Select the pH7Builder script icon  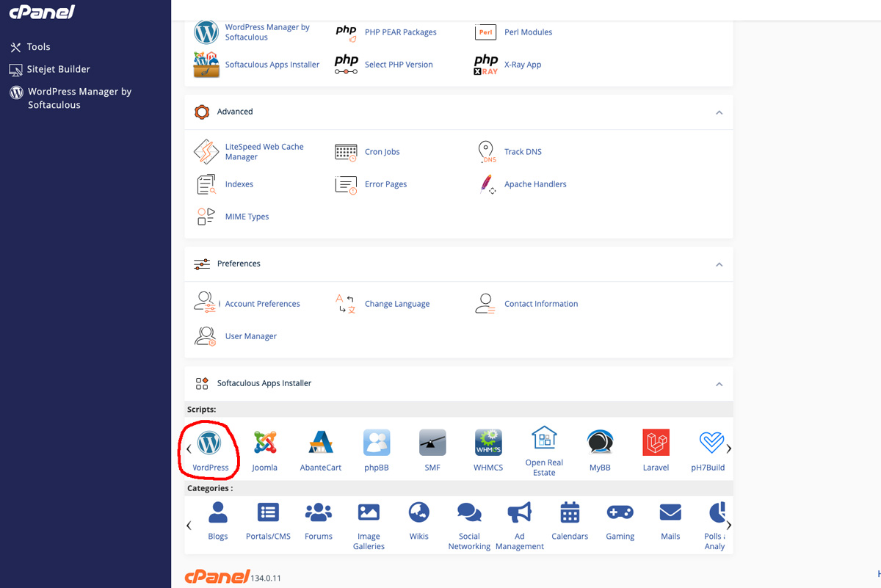pos(711,443)
